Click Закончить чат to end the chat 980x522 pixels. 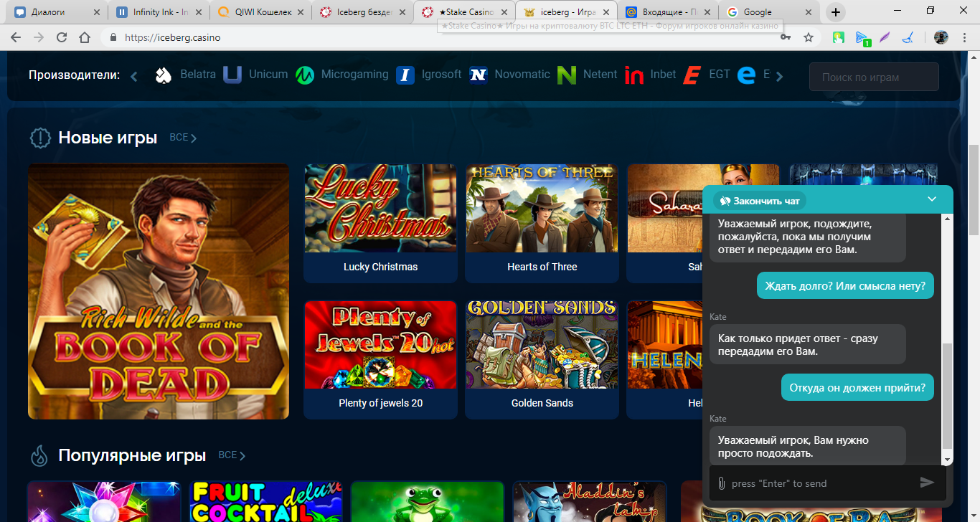[760, 201]
